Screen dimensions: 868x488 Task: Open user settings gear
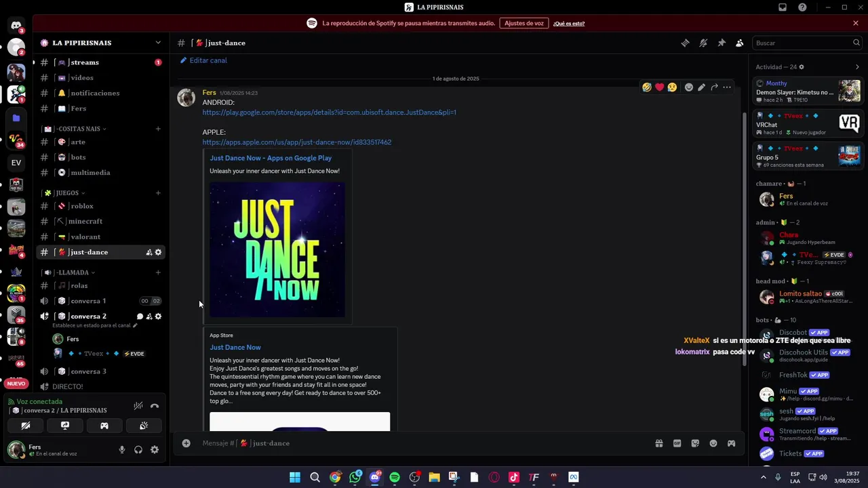155,449
